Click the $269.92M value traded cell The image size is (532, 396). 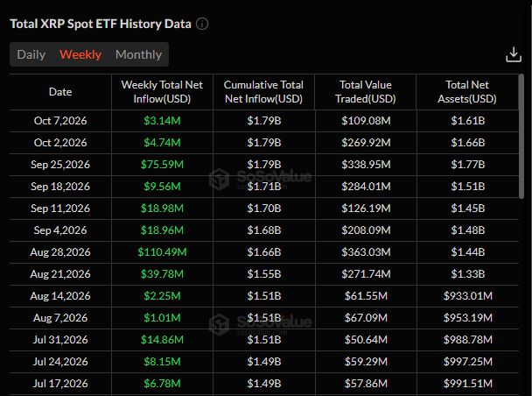(366, 142)
